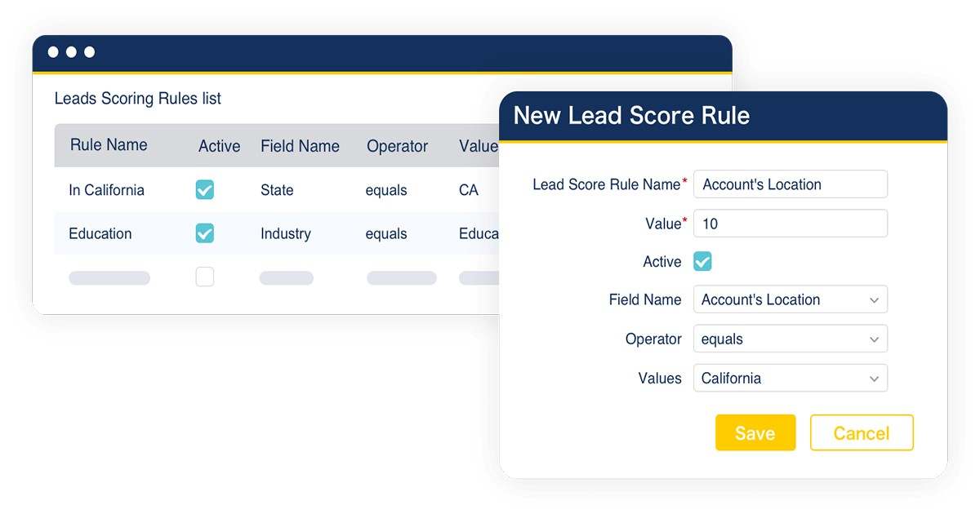Expand the Values dropdown showing California
Image resolution: width=980 pixels, height=514 pixels.
pos(790,378)
